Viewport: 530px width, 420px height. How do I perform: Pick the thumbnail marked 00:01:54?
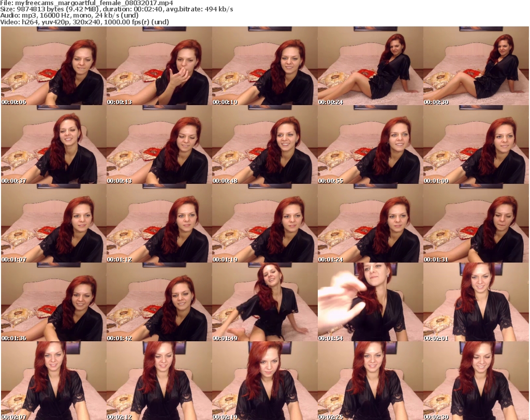(370, 302)
